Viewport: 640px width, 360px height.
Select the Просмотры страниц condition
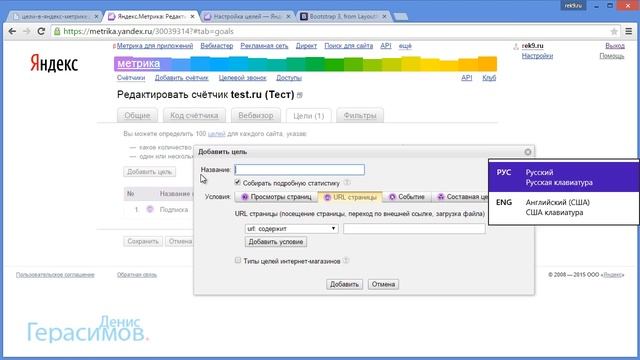click(x=276, y=197)
